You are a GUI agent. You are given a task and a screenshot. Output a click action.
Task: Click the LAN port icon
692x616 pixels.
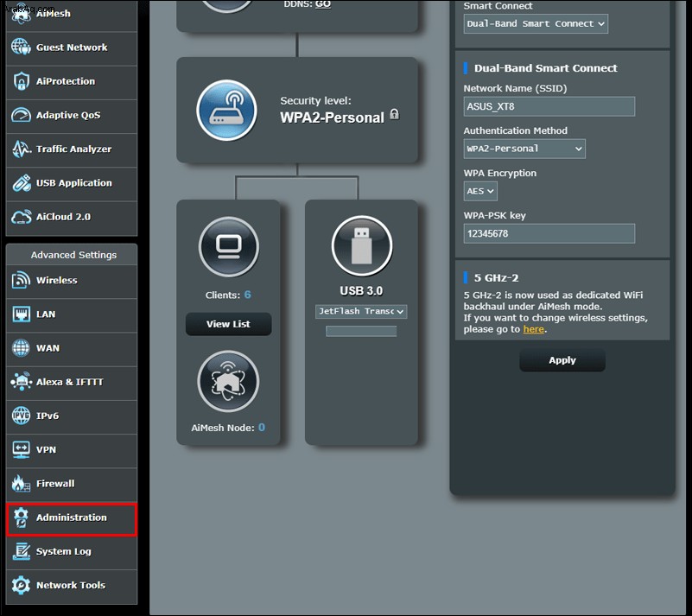click(21, 314)
